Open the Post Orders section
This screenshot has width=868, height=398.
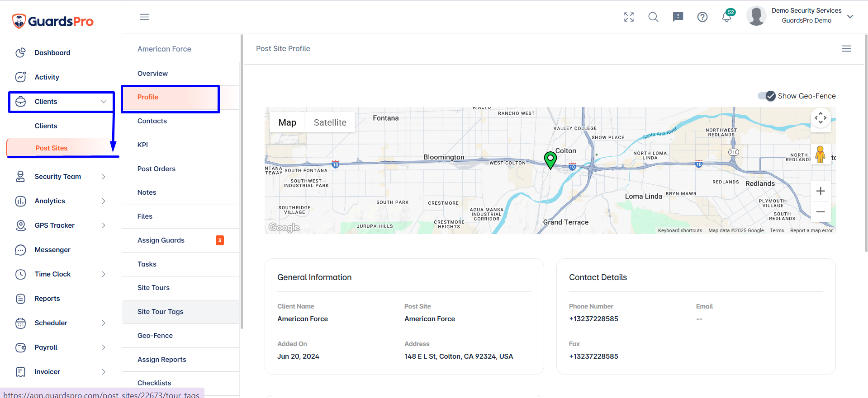pyautogui.click(x=180, y=169)
